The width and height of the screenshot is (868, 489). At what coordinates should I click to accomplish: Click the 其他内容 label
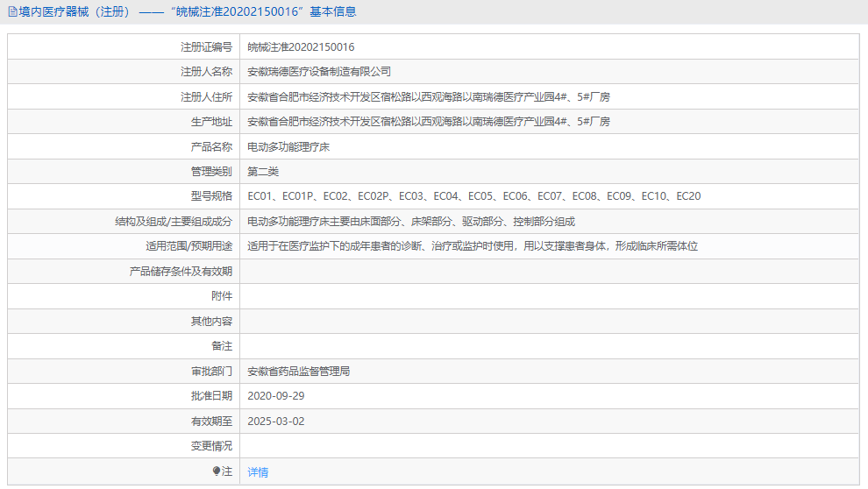tap(211, 322)
